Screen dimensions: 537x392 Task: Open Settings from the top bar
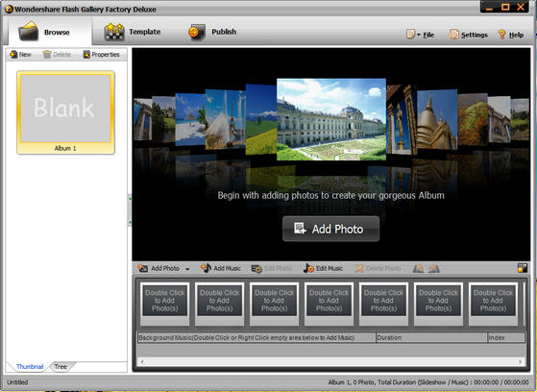pos(468,35)
